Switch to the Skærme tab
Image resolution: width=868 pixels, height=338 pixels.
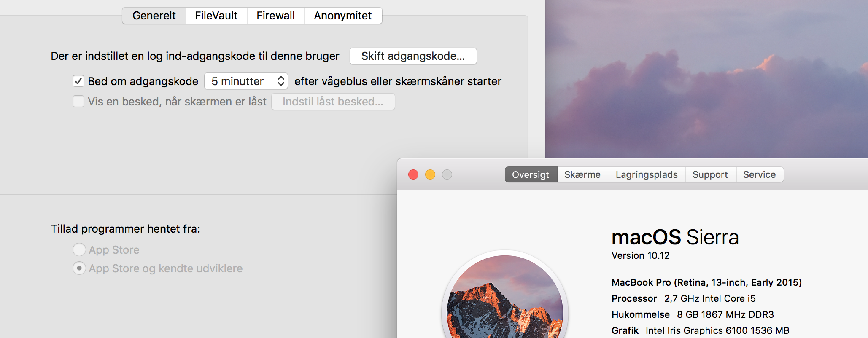coord(583,174)
